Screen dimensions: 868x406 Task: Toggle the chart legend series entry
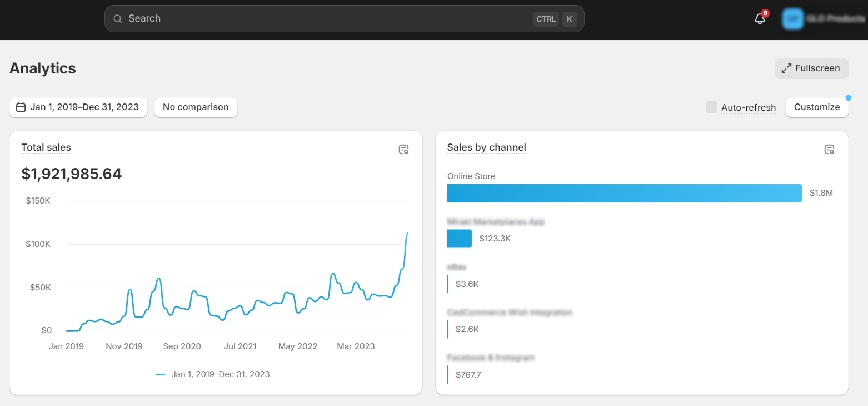213,374
